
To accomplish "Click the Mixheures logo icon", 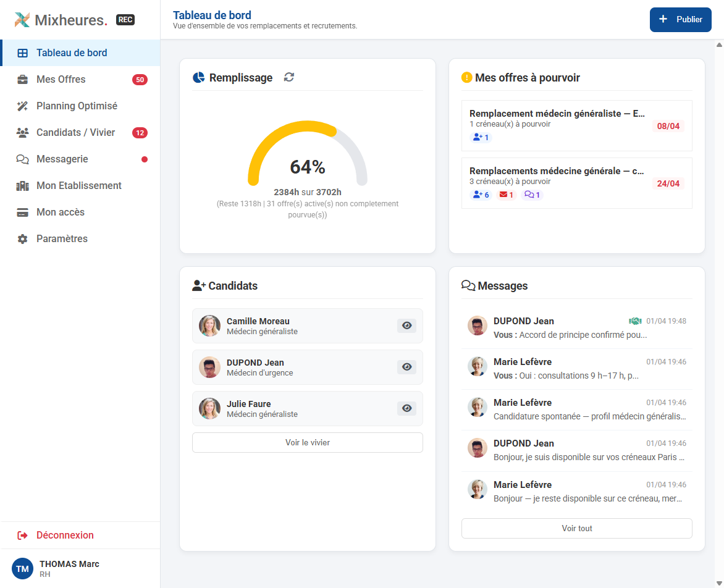I will click(22, 20).
